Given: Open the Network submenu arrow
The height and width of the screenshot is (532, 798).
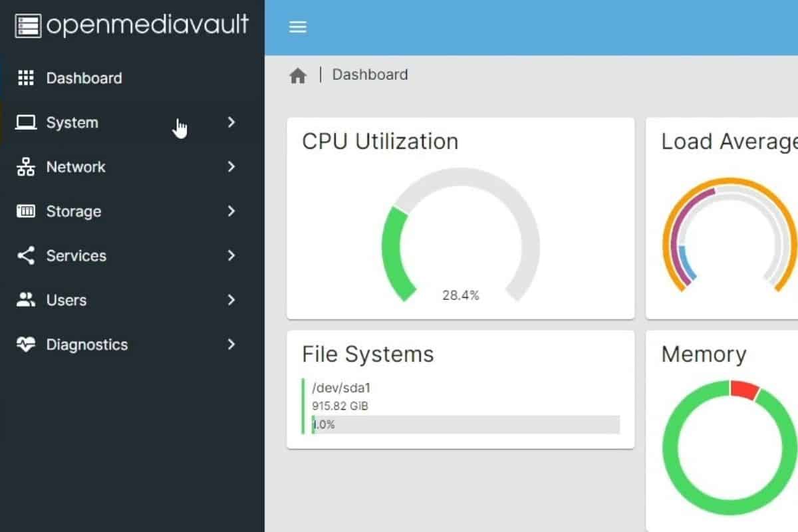Looking at the screenshot, I should [x=231, y=167].
